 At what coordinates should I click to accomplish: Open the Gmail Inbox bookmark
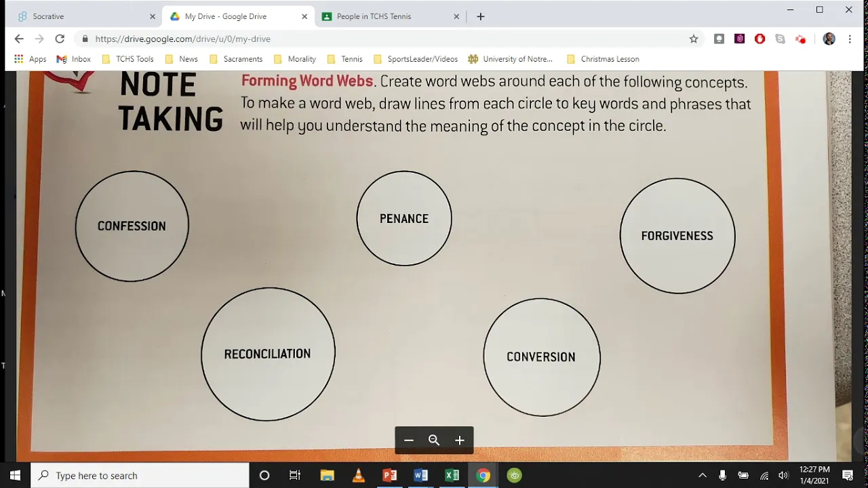74,59
